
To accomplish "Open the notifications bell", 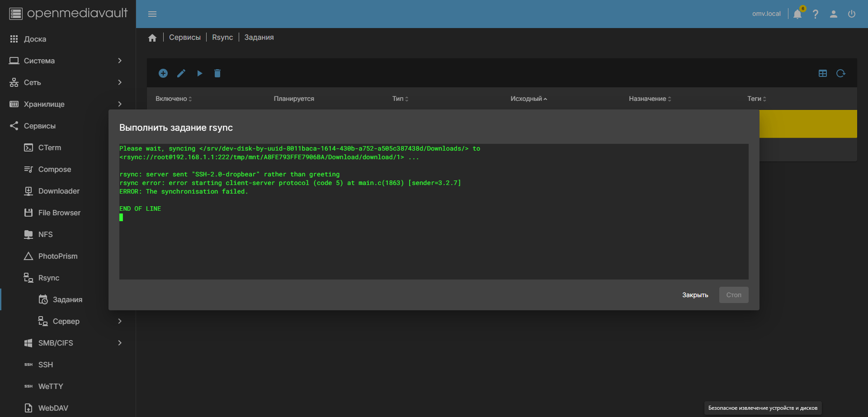I will 797,14.
